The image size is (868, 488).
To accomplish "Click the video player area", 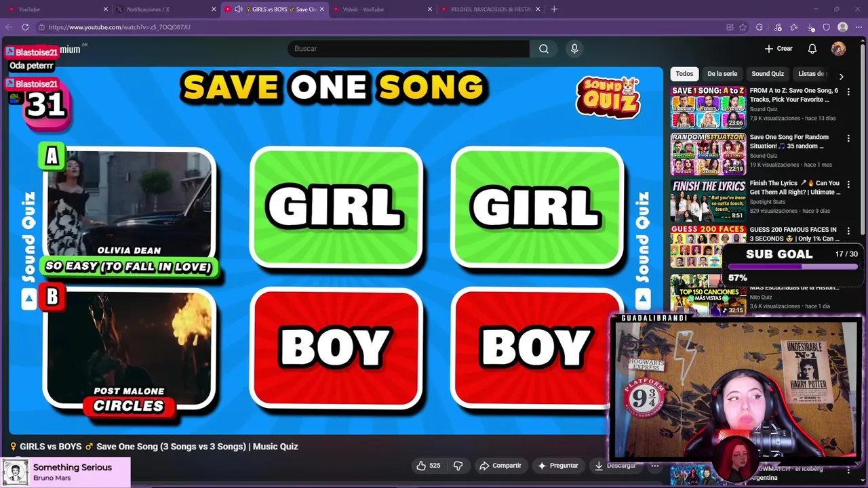I will (336, 250).
